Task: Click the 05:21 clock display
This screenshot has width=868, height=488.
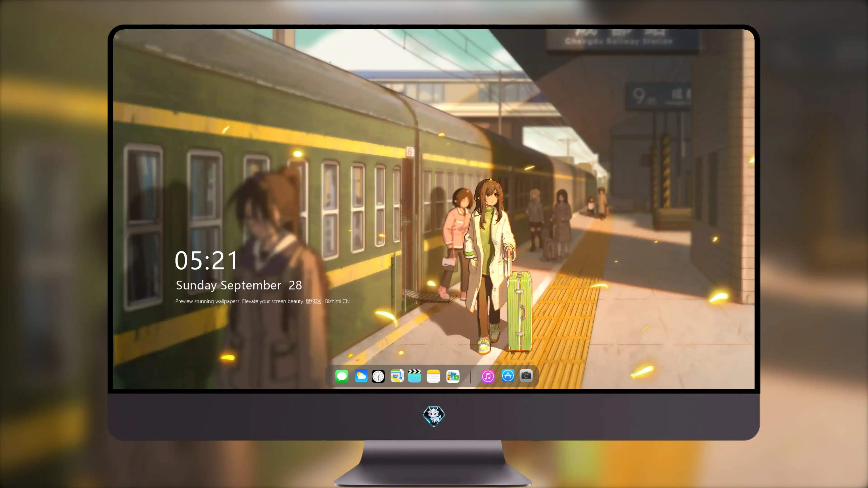Action: click(x=206, y=261)
